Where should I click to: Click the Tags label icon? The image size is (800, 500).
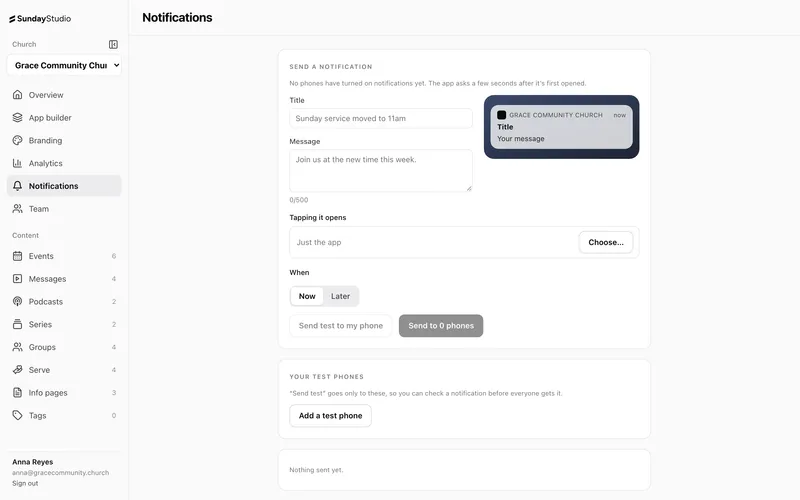17,415
